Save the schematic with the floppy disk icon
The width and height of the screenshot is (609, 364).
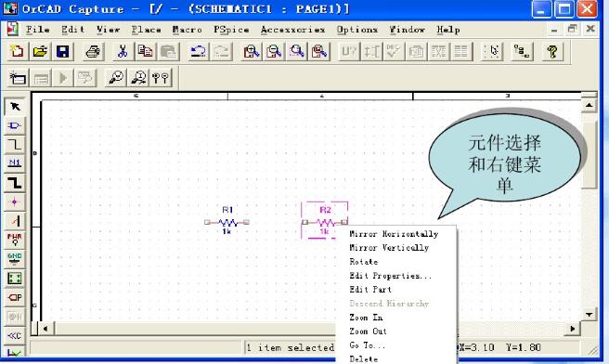click(x=62, y=51)
